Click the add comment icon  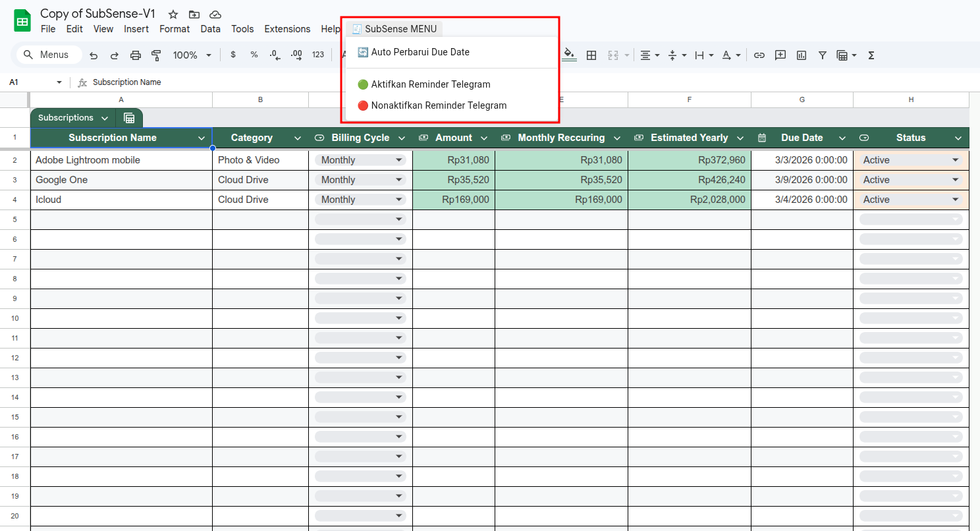[x=780, y=55]
